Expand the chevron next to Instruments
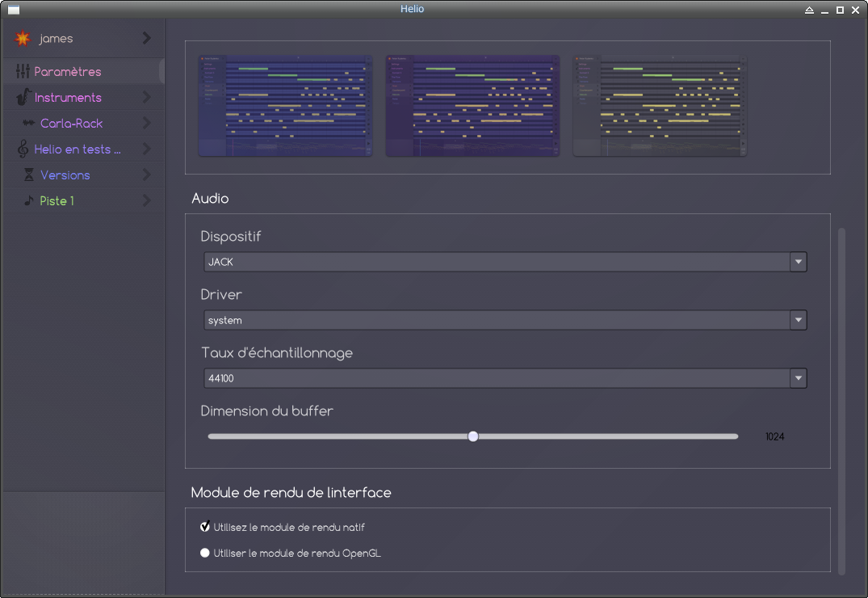The width and height of the screenshot is (868, 598). click(x=147, y=97)
